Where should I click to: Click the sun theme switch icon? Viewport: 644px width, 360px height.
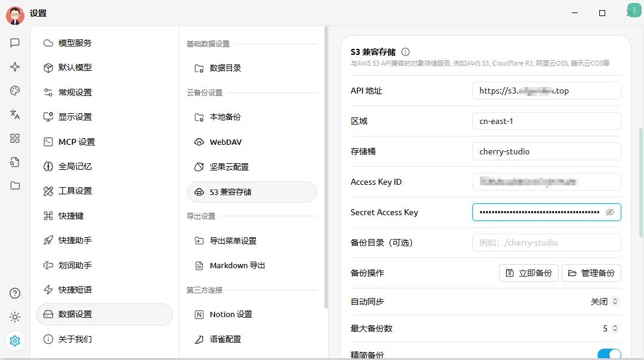(x=15, y=317)
